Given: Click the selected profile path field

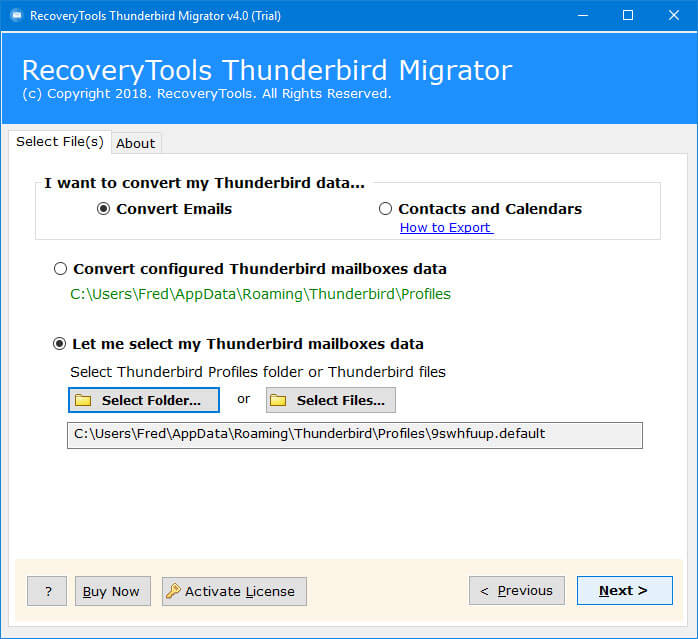Looking at the screenshot, I should pos(354,435).
